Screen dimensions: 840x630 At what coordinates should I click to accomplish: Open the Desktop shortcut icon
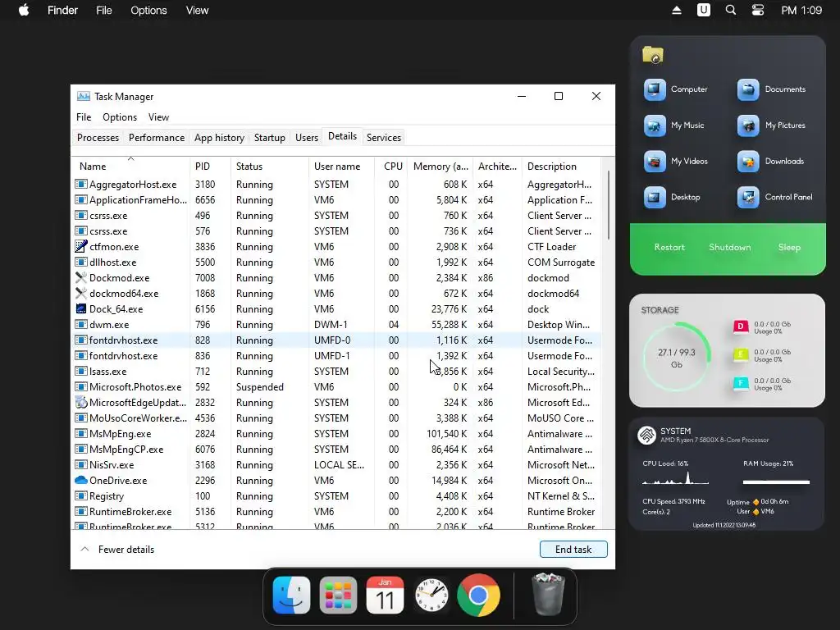coord(655,197)
